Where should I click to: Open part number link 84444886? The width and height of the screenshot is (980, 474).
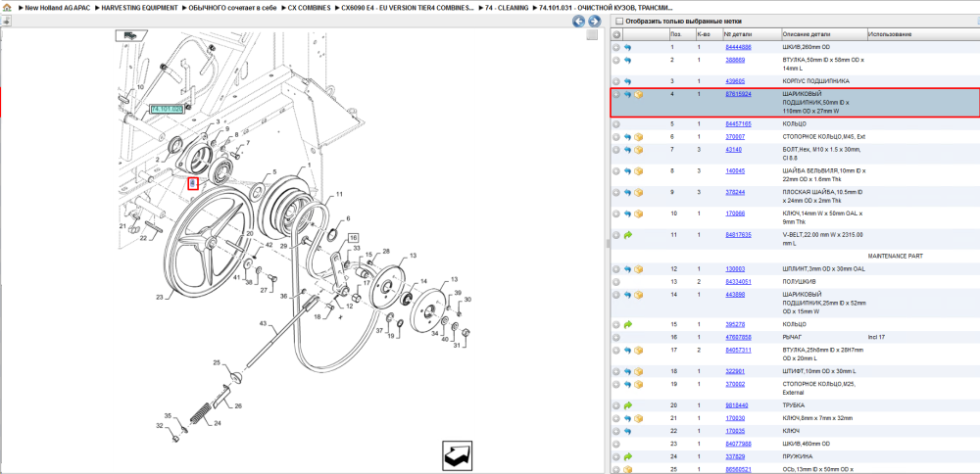point(738,47)
